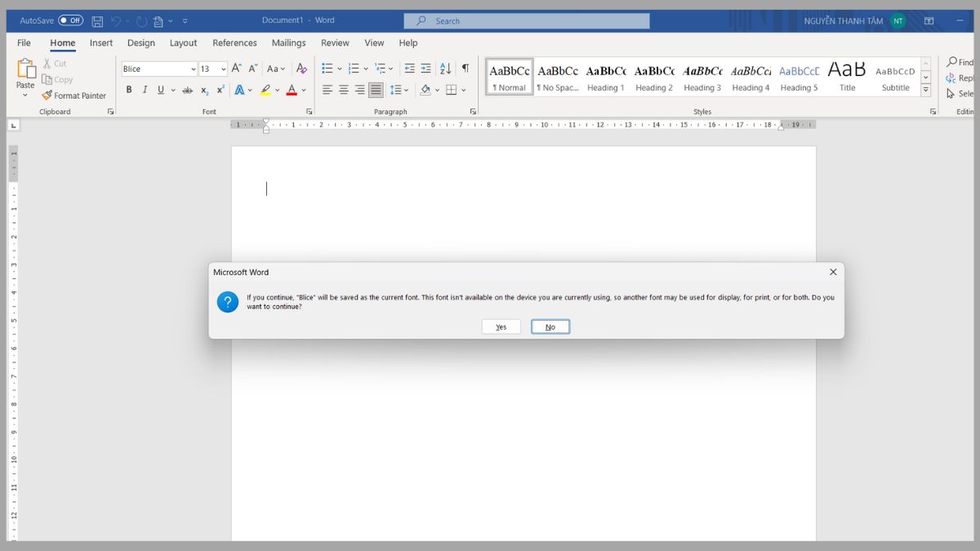Apply bullet list formatting
This screenshot has height=551, width=980.
pyautogui.click(x=327, y=69)
